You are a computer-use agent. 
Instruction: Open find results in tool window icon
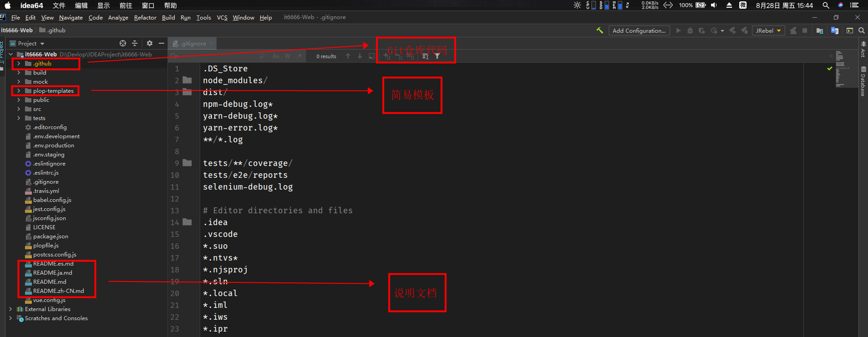click(372, 56)
